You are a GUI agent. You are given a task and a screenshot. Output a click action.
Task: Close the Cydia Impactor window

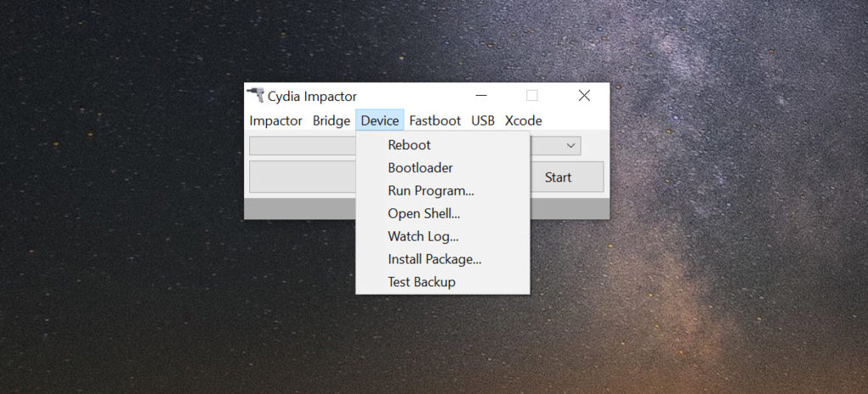click(x=584, y=96)
